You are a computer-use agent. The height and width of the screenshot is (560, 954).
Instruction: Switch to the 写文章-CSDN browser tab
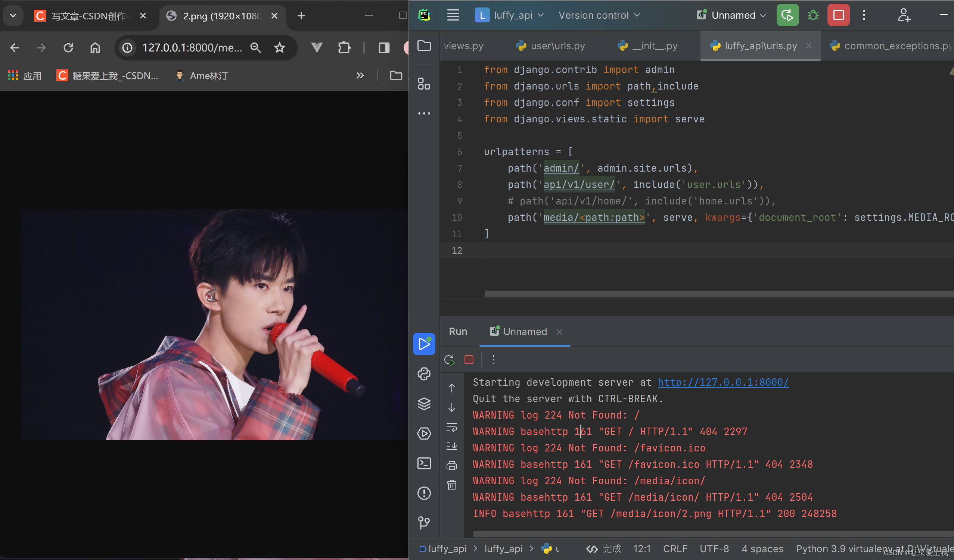tap(90, 16)
